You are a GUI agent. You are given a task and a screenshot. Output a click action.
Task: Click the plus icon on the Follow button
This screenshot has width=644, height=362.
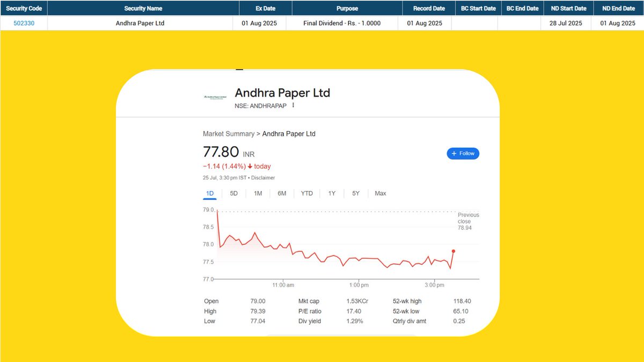click(x=453, y=153)
